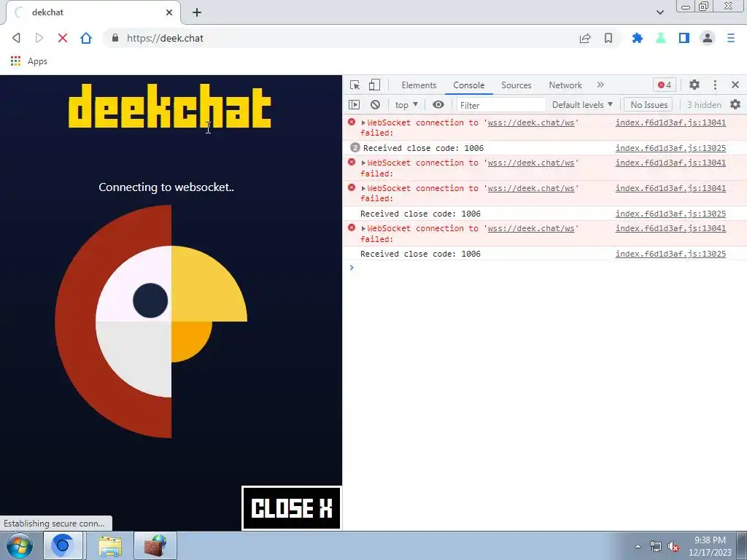Screen dimensions: 747x560
Task: Activate the inspect element picker
Action: (355, 85)
